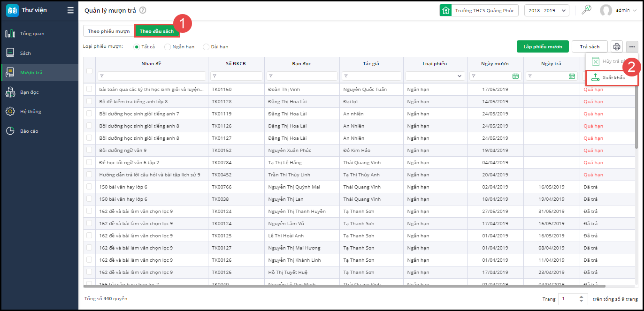Open Tổng quan overview from sidebar
Viewport: 644px width, 311px height.
point(32,34)
